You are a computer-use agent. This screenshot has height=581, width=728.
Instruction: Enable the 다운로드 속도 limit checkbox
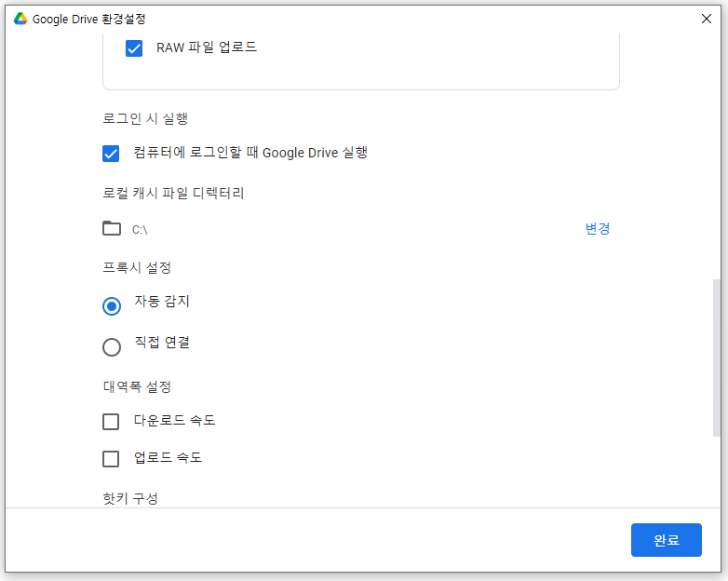111,422
